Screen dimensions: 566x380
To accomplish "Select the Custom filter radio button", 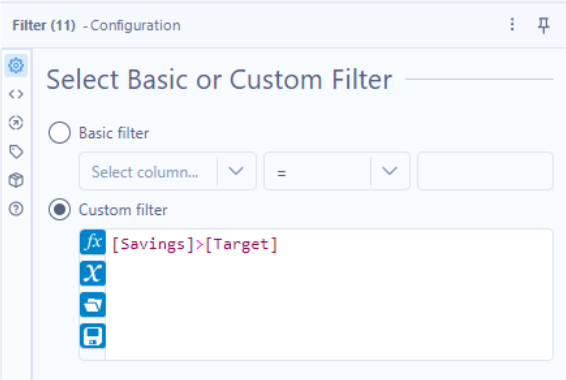I will (60, 210).
